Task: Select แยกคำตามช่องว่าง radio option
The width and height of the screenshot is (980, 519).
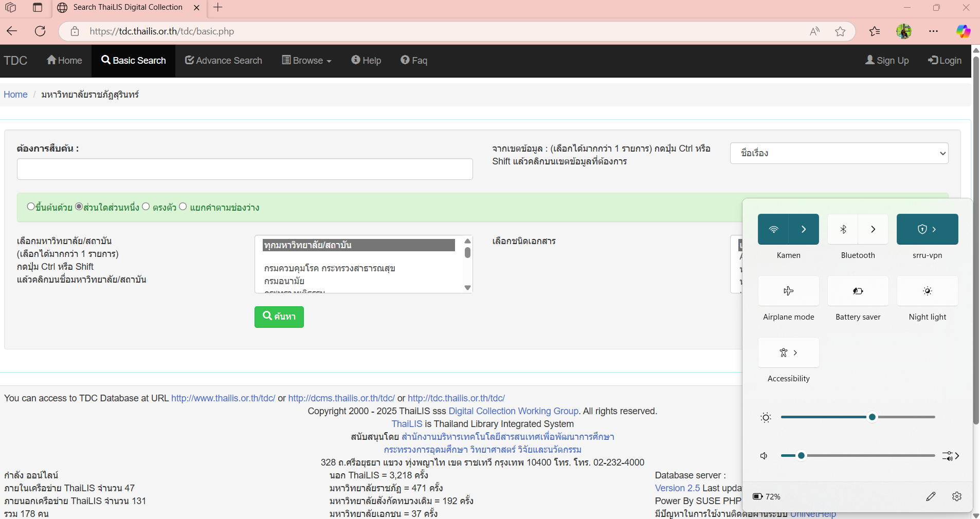Action: coord(183,207)
